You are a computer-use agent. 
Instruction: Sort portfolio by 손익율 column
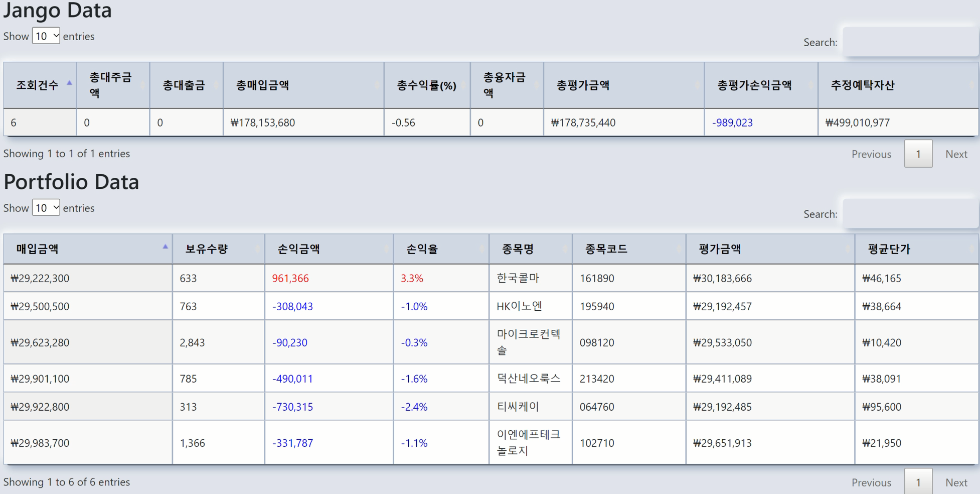[x=441, y=249]
